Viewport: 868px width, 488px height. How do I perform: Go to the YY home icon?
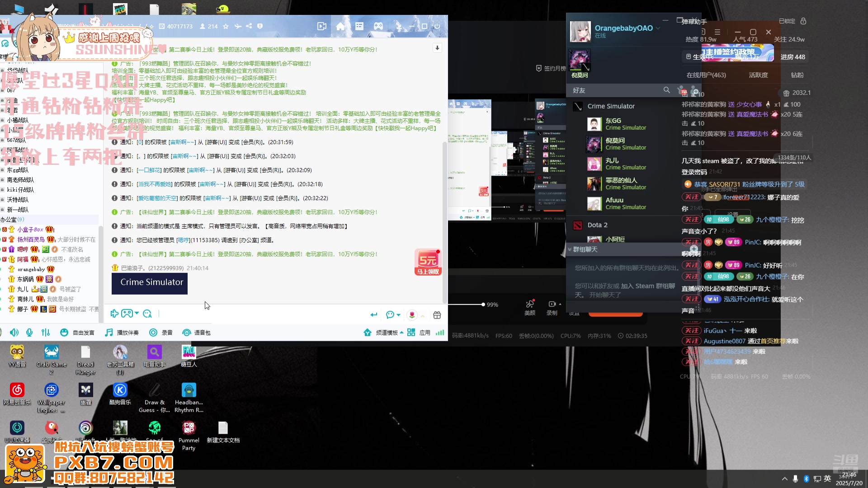click(x=340, y=26)
